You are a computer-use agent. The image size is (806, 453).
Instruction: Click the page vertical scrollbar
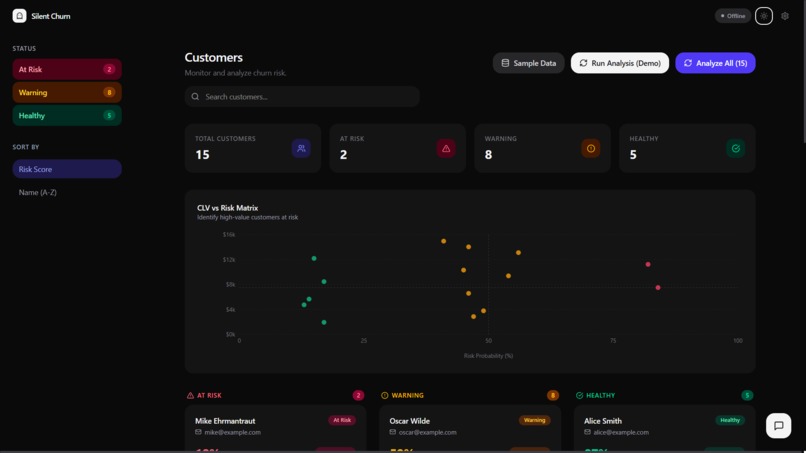click(803, 72)
